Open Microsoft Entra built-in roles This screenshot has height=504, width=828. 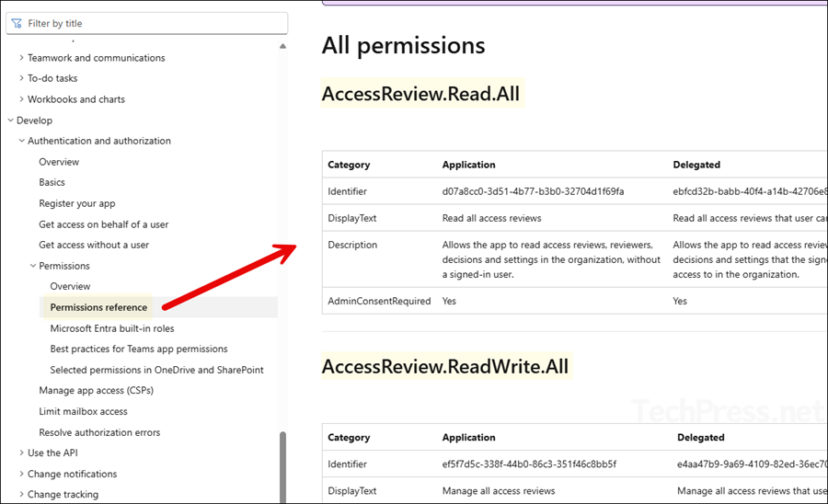(x=112, y=328)
